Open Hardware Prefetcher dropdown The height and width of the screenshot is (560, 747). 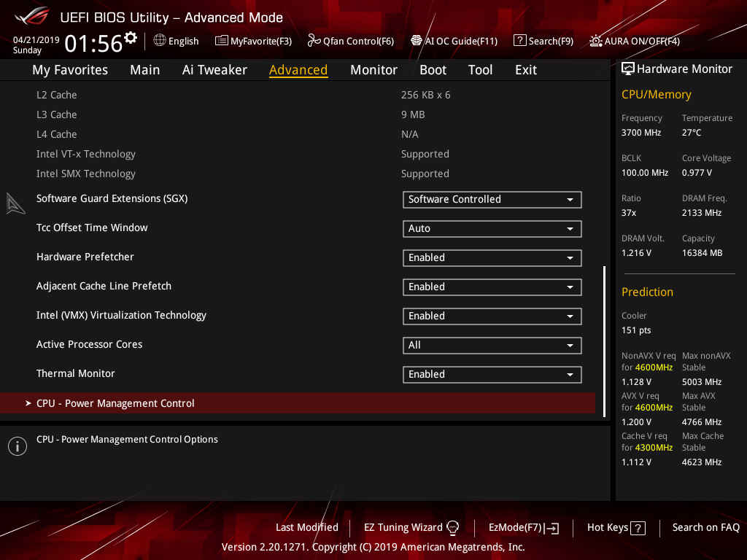click(492, 257)
